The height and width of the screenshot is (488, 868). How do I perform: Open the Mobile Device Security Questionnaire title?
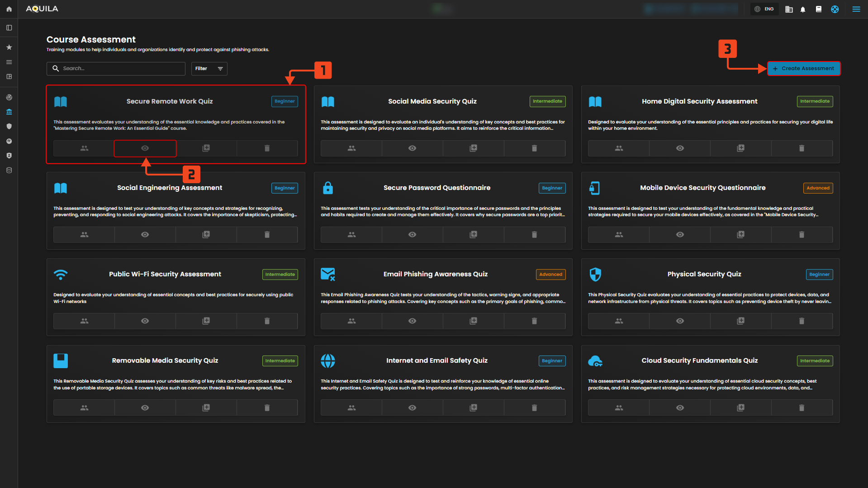pyautogui.click(x=702, y=188)
